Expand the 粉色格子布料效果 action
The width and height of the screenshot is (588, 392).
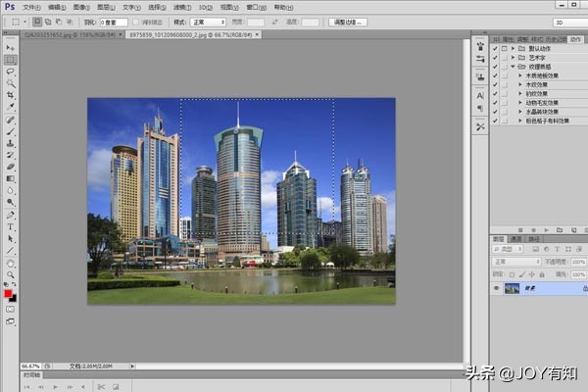[x=520, y=121]
